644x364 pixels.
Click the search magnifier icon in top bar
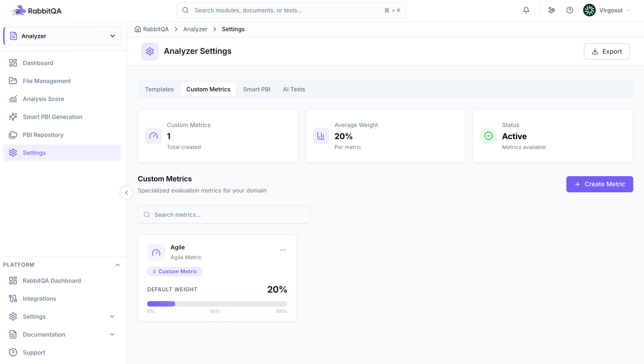tap(185, 10)
